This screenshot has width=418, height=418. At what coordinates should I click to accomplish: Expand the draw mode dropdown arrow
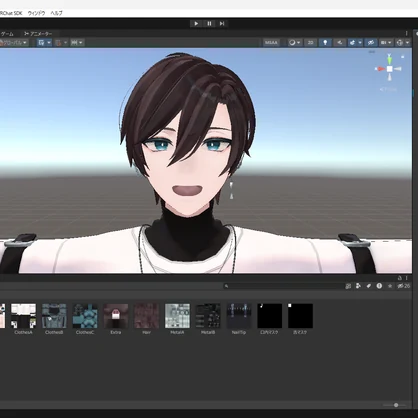tap(298, 42)
